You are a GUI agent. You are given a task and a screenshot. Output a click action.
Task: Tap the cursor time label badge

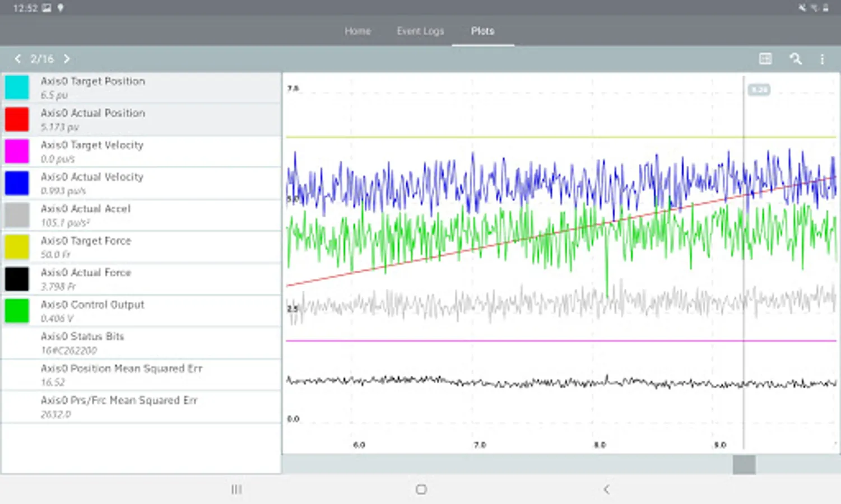(x=759, y=90)
